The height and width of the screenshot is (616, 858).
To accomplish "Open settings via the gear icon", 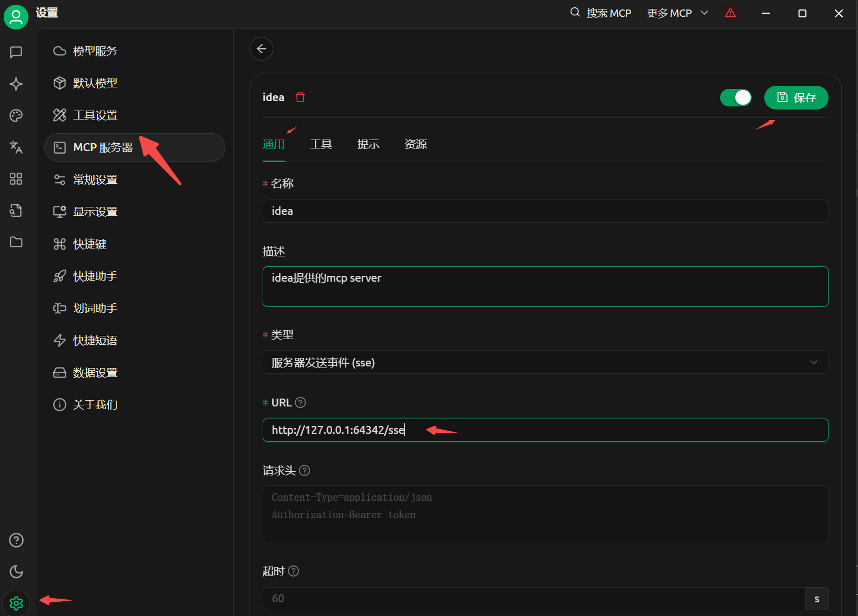I will (16, 603).
